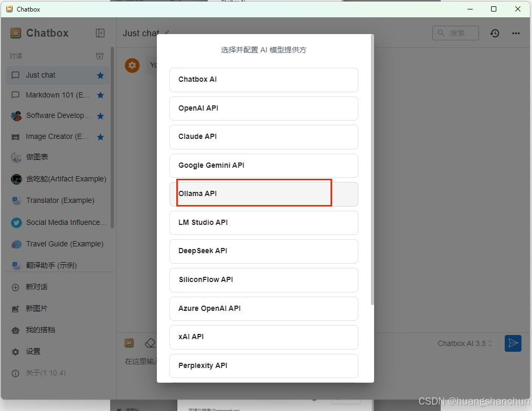
Task: Open the Markdown 101 conversation
Action: click(x=58, y=95)
